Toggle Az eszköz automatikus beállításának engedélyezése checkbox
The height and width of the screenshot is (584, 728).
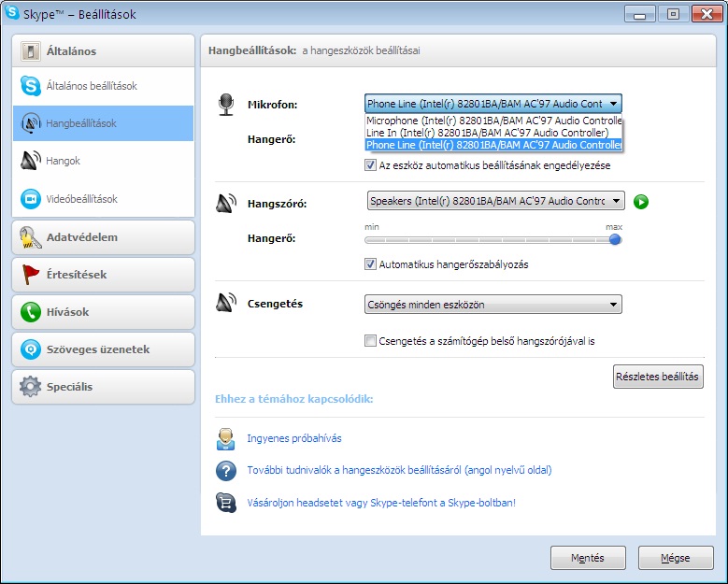(x=370, y=165)
